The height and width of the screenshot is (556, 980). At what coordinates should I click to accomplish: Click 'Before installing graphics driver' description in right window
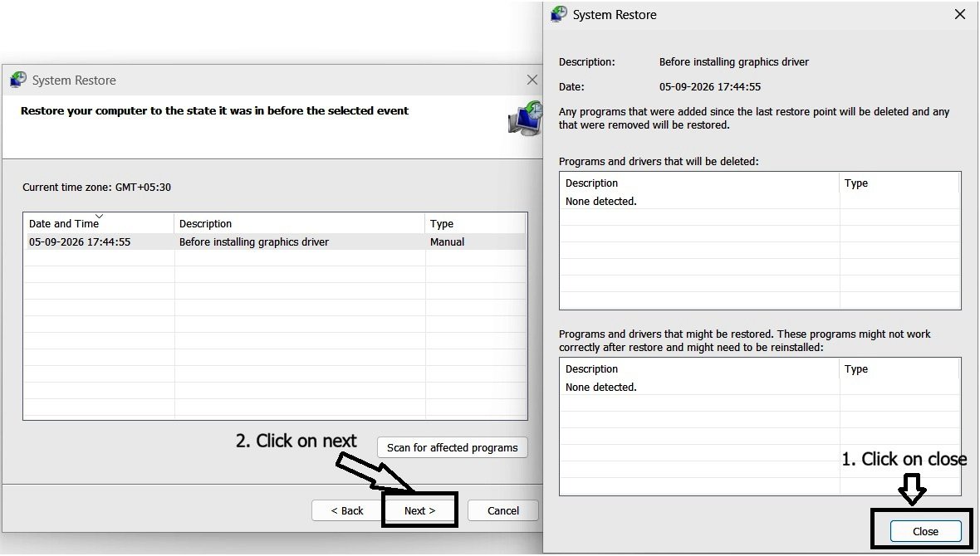tap(733, 62)
